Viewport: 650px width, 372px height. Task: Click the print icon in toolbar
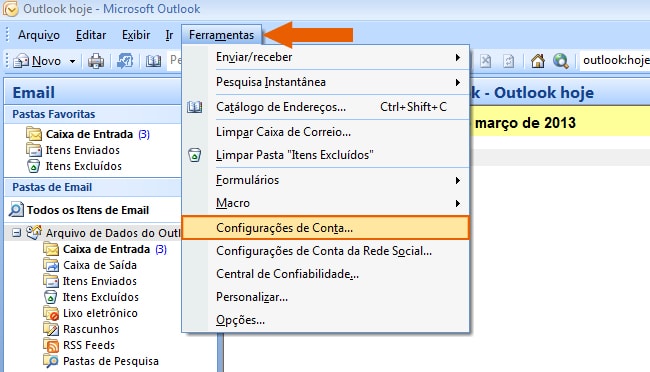[96, 61]
